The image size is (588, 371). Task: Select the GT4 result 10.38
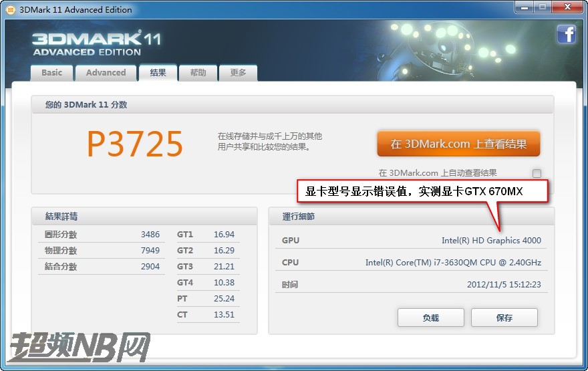tap(224, 283)
